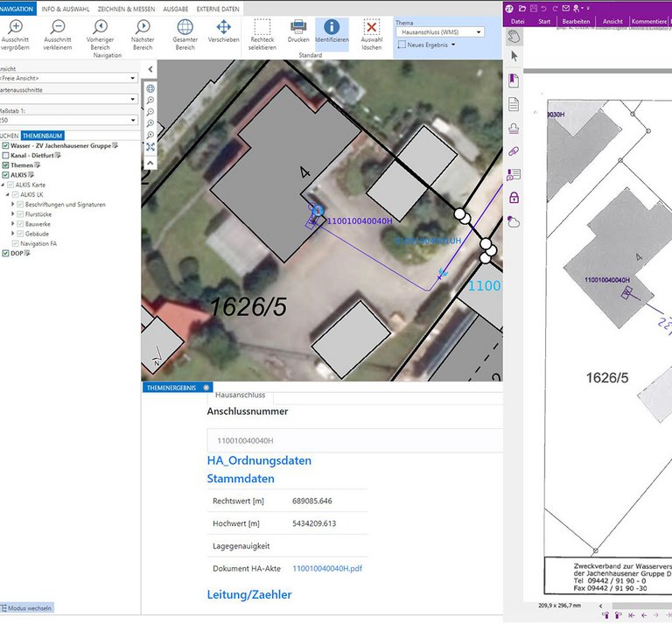Open comments panel in PDF viewer
The height and width of the screenshot is (624, 672).
click(x=514, y=174)
